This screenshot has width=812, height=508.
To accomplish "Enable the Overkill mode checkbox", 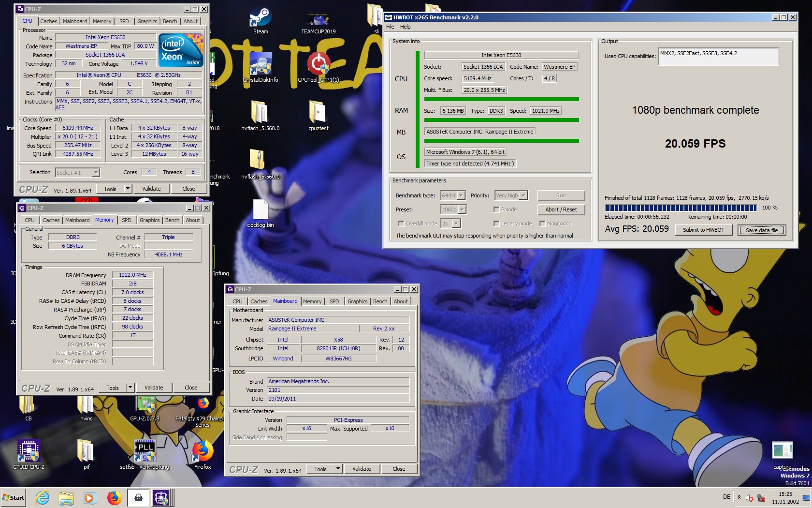I will 401,224.
